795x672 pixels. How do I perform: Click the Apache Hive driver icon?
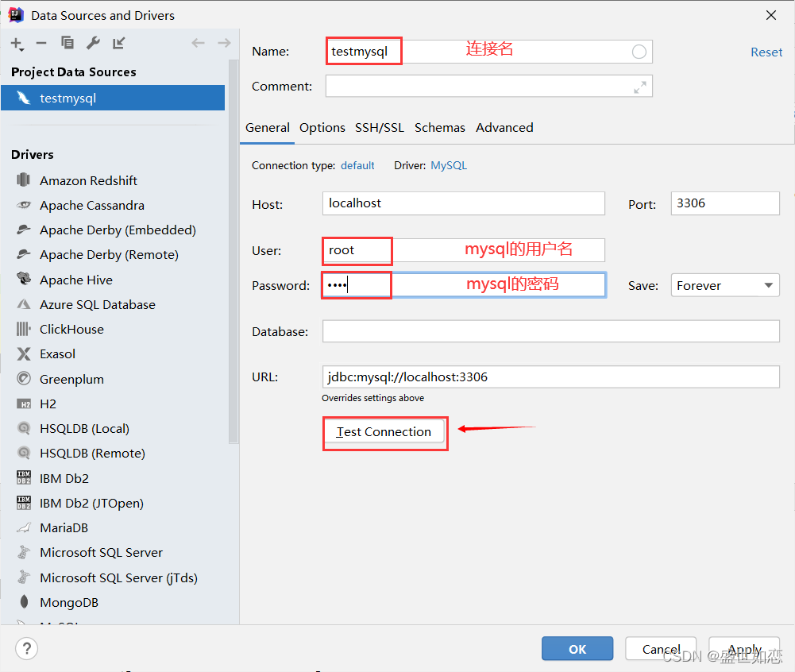coord(23,279)
